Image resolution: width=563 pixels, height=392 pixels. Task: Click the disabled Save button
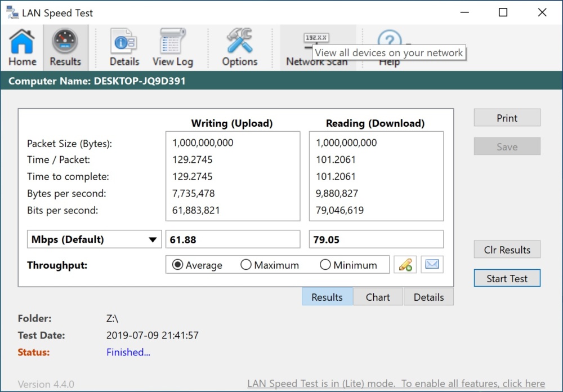click(507, 146)
